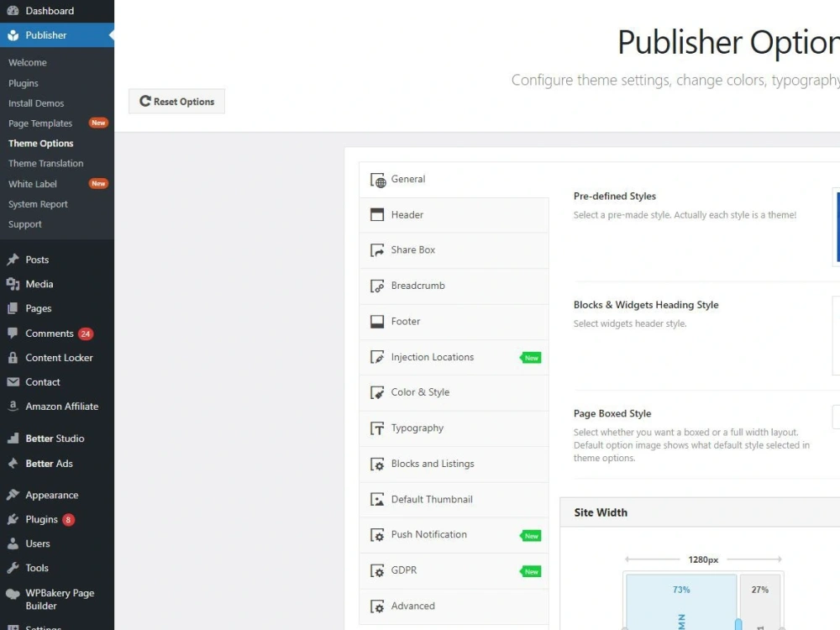The height and width of the screenshot is (630, 840).
Task: Select the Header section icon
Action: [376, 214]
